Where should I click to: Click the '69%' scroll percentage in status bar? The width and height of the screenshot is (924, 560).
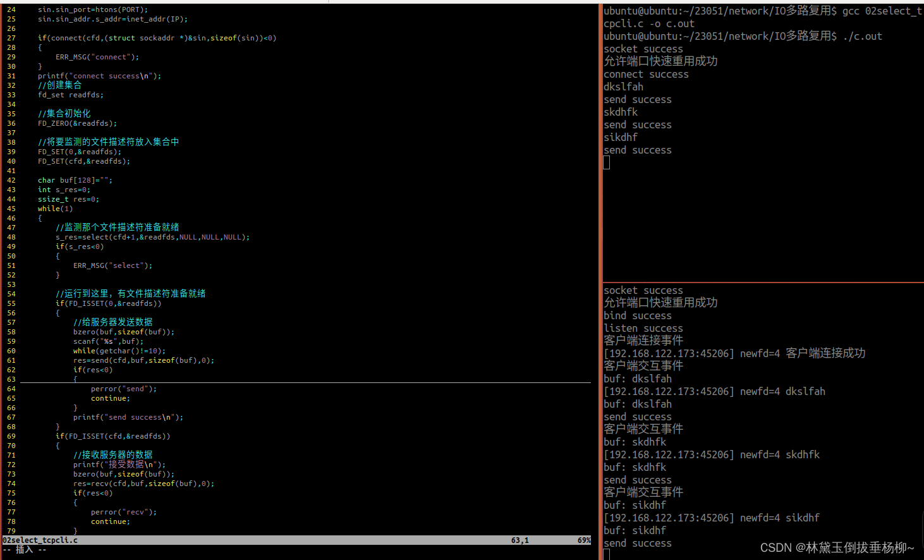584,540
